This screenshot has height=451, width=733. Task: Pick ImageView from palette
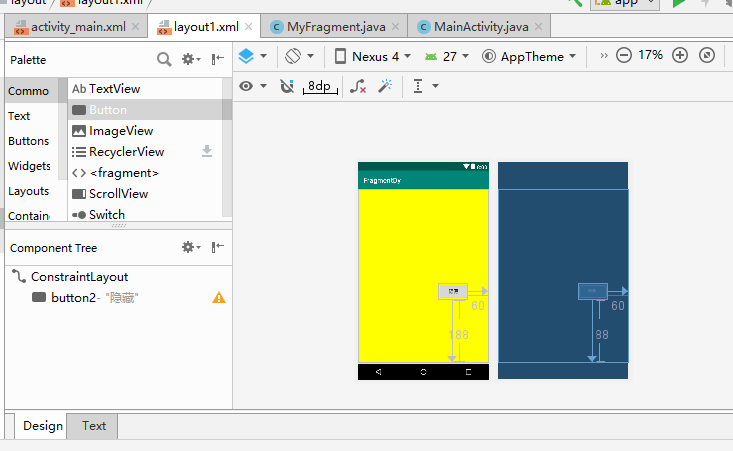point(145,131)
